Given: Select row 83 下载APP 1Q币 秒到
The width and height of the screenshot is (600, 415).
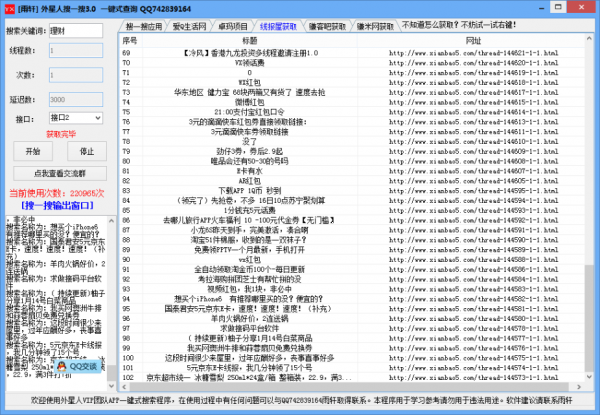Looking at the screenshot, I should [352, 190].
